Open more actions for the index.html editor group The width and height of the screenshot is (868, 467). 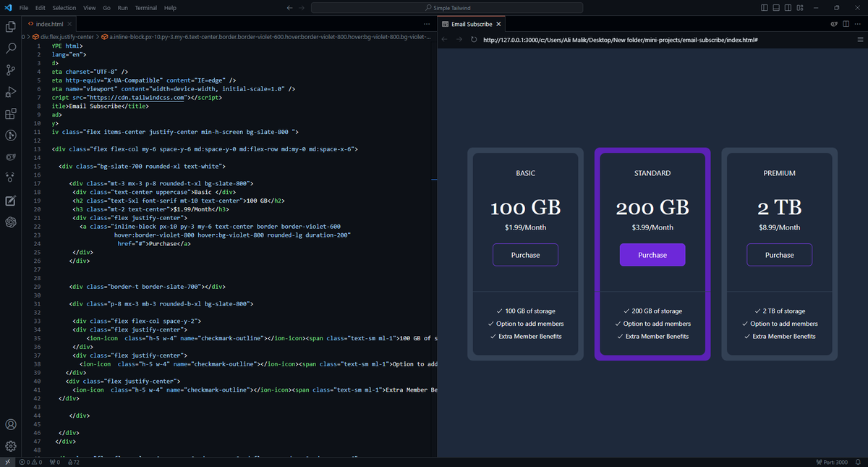click(427, 24)
